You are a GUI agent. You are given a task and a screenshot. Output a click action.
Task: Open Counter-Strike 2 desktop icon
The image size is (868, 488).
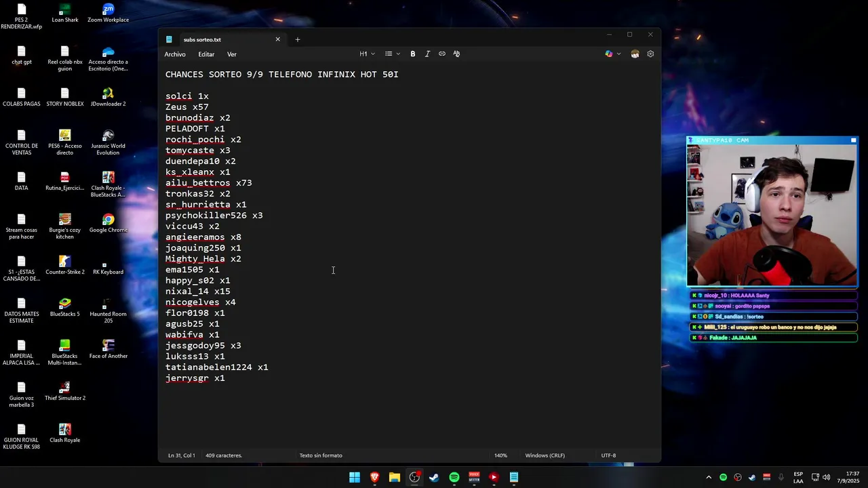pyautogui.click(x=64, y=266)
